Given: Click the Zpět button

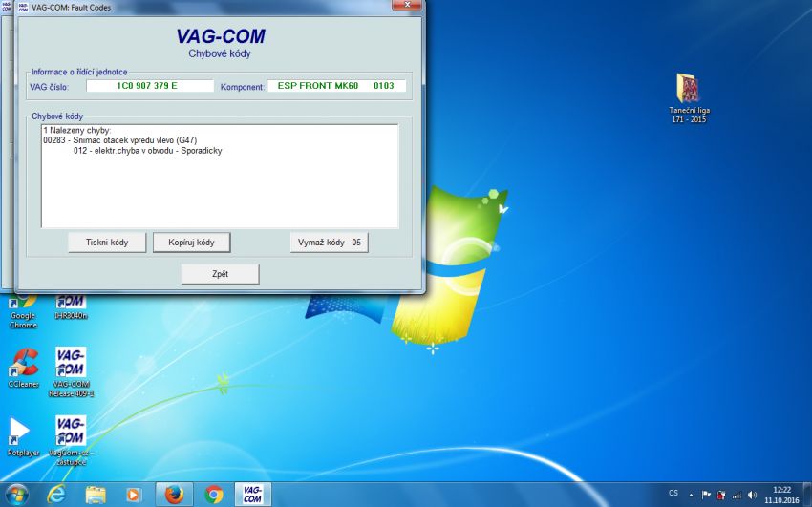Looking at the screenshot, I should click(220, 274).
